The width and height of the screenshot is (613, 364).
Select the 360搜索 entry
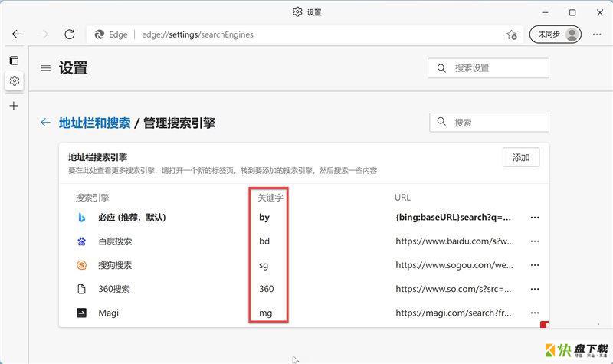click(113, 289)
